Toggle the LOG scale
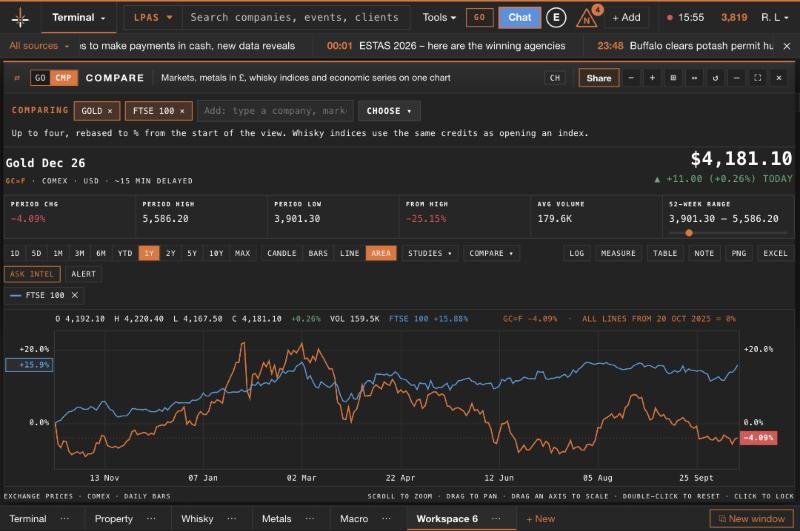800x531 pixels. pyautogui.click(x=577, y=254)
